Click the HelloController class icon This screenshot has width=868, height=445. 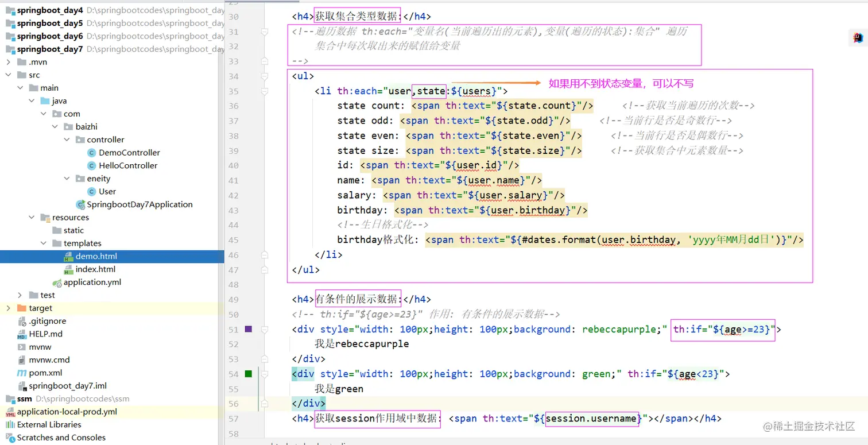91,165
